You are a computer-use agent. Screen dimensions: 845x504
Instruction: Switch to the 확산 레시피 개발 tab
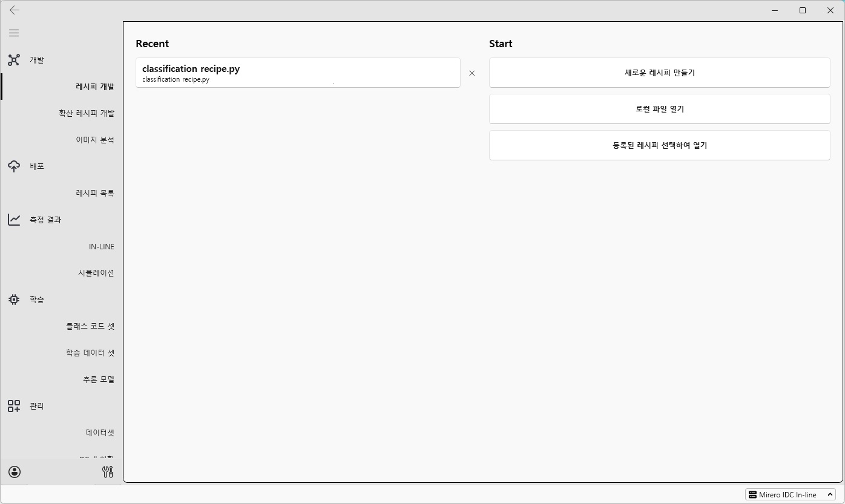(85, 113)
